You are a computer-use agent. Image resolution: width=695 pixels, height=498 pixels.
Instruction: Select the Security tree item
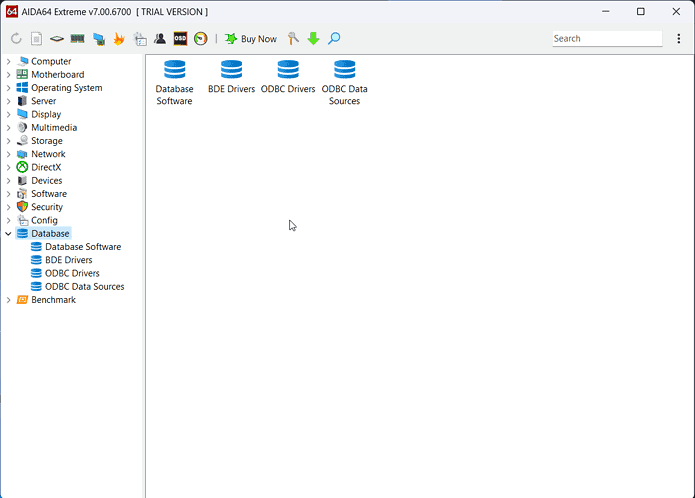click(x=47, y=207)
